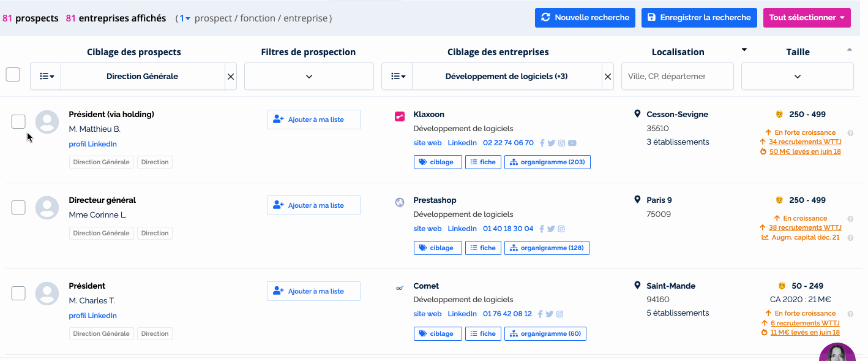Open the Tout sélectionner dropdown
The height and width of the screenshot is (361, 868).
(807, 18)
